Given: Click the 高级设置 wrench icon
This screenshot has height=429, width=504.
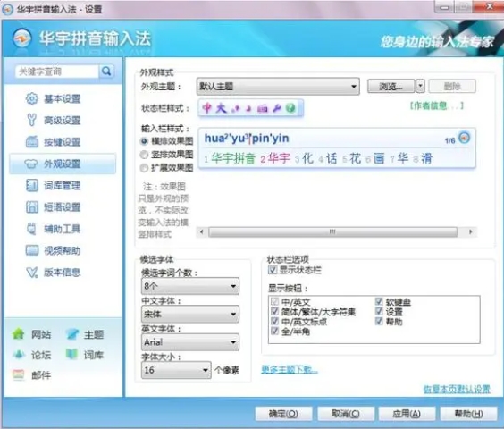Looking at the screenshot, I should (x=31, y=120).
